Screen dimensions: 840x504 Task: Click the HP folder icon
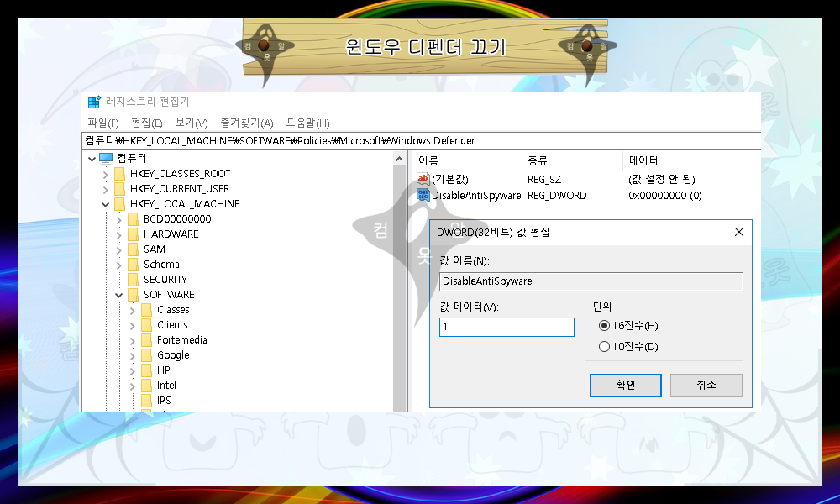tap(147, 370)
